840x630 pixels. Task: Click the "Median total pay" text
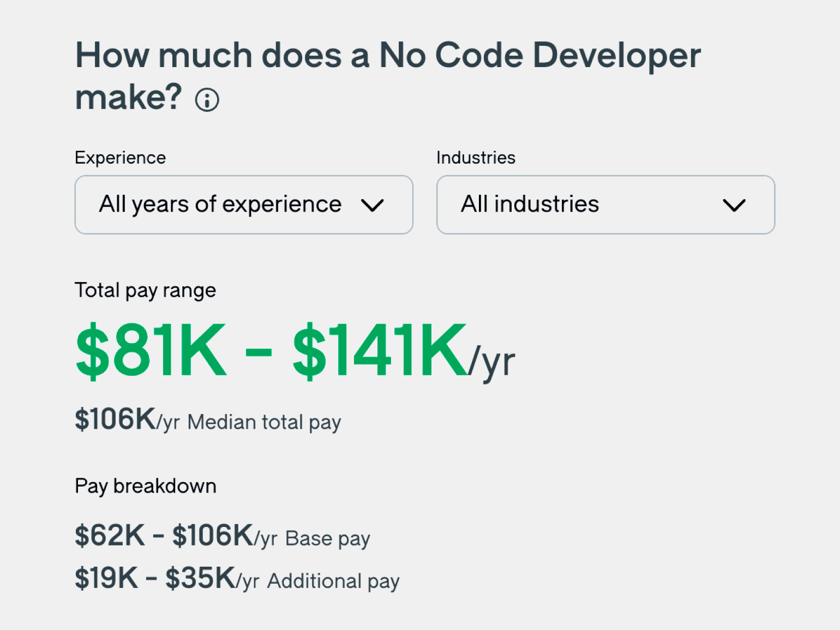264,422
